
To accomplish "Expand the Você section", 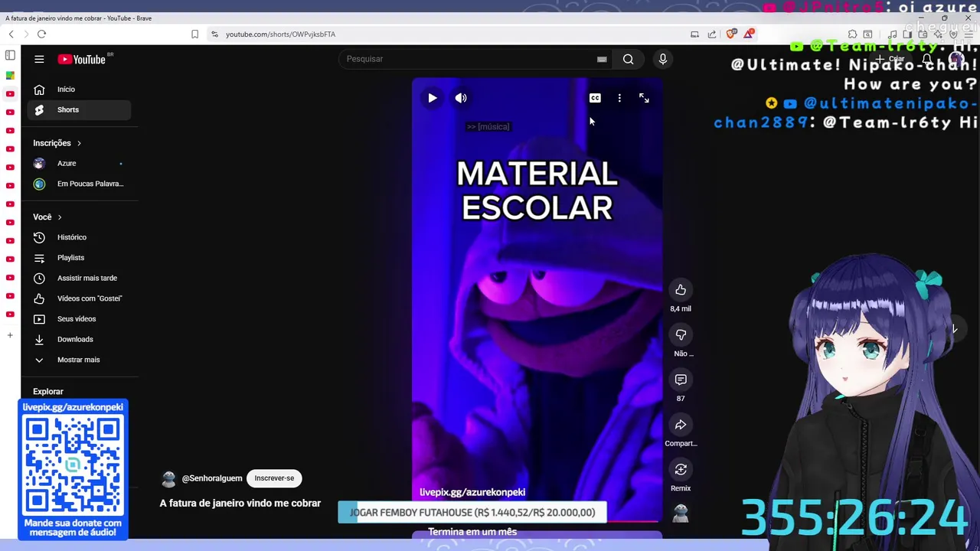I will [47, 217].
